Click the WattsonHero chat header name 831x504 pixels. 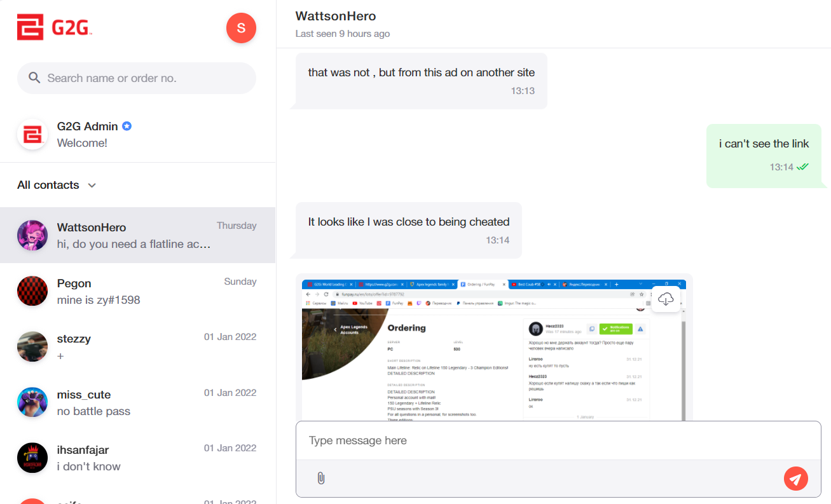[x=336, y=16]
